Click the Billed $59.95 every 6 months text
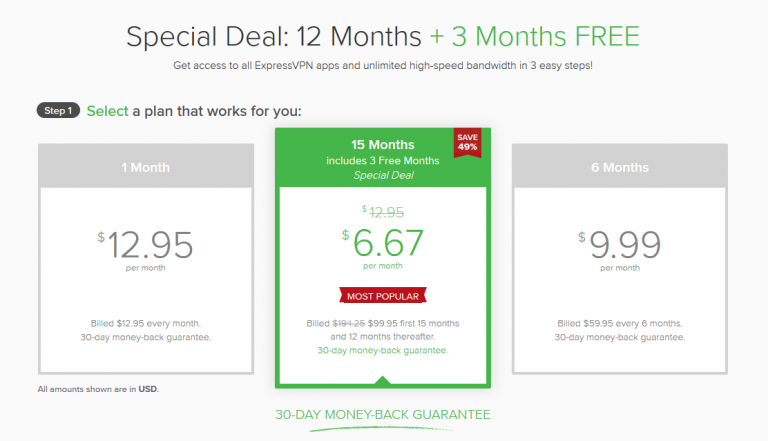Image resolution: width=768 pixels, height=441 pixels. pyautogui.click(x=620, y=323)
